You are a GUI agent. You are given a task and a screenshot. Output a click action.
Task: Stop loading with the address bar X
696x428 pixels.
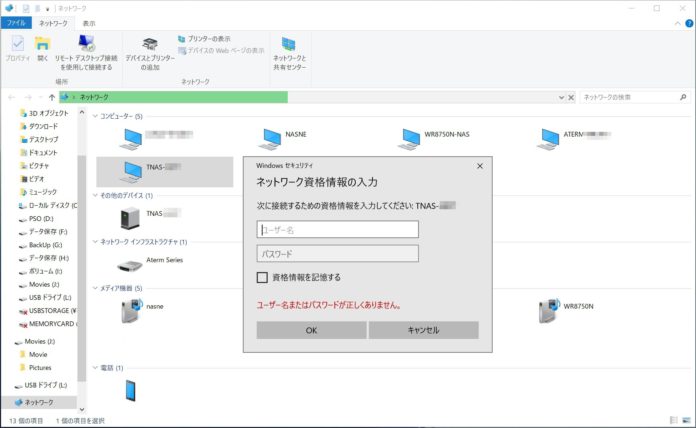click(x=571, y=97)
